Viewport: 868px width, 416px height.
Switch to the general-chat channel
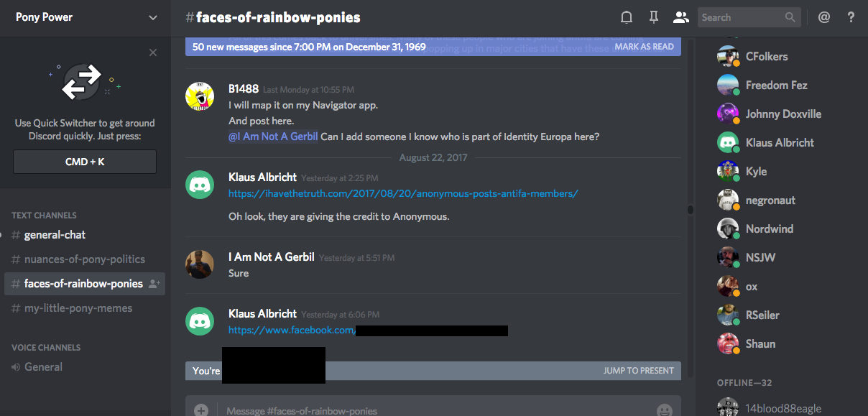(55, 235)
